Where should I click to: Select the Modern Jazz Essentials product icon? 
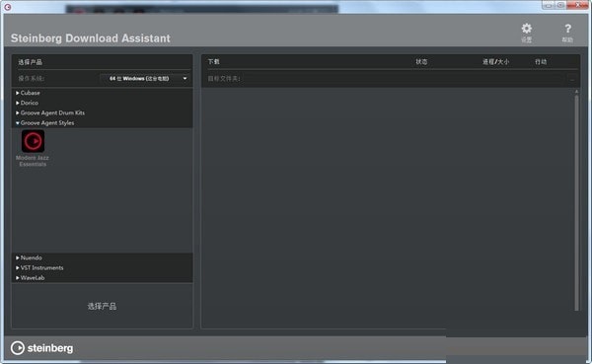pos(33,141)
